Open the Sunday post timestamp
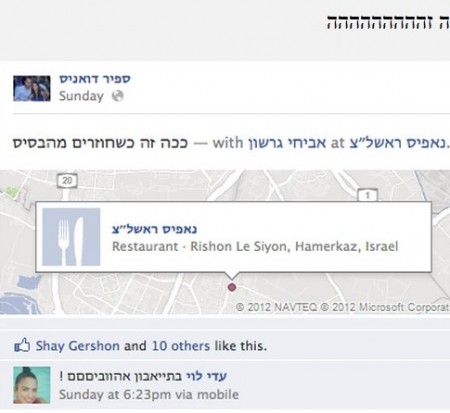Screen dimensions: 450x413 tap(81, 96)
